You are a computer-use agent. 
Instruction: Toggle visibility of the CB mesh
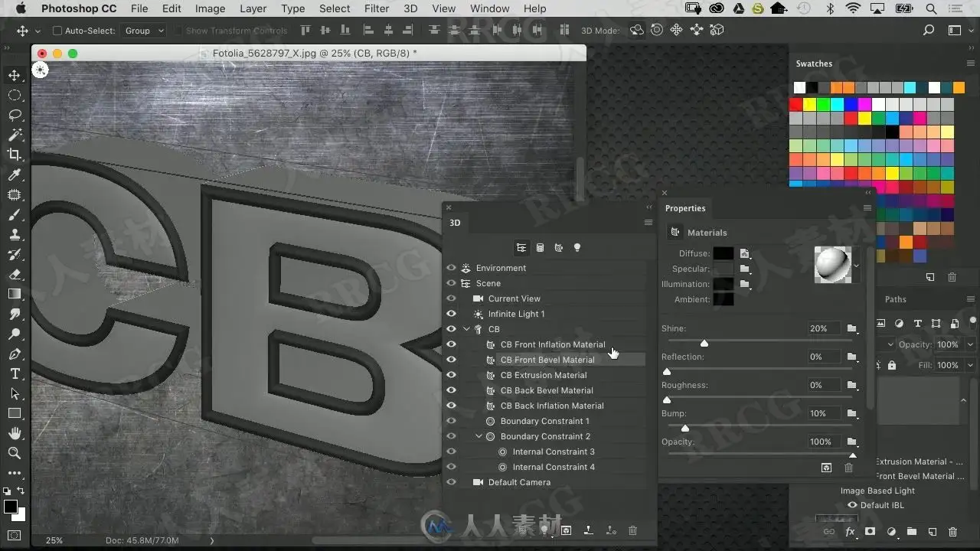tap(451, 329)
